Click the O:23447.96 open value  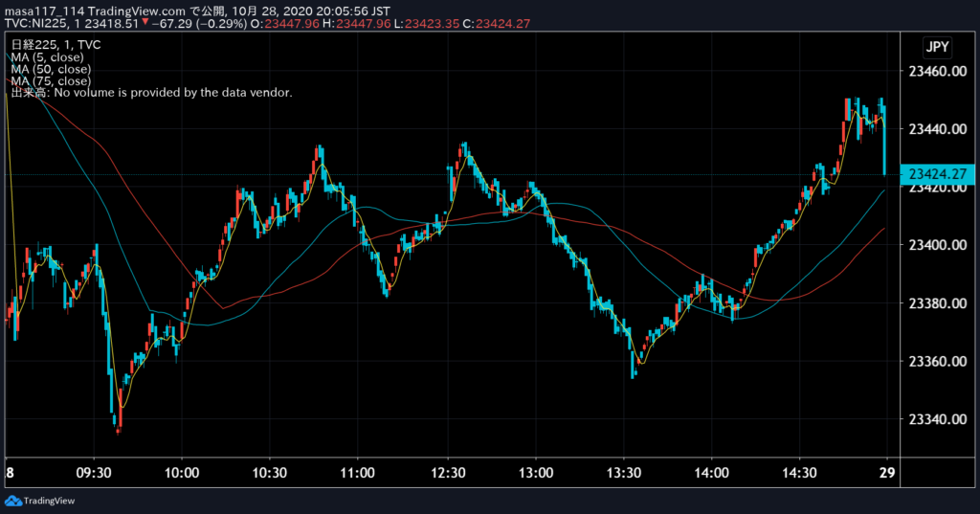click(284, 24)
